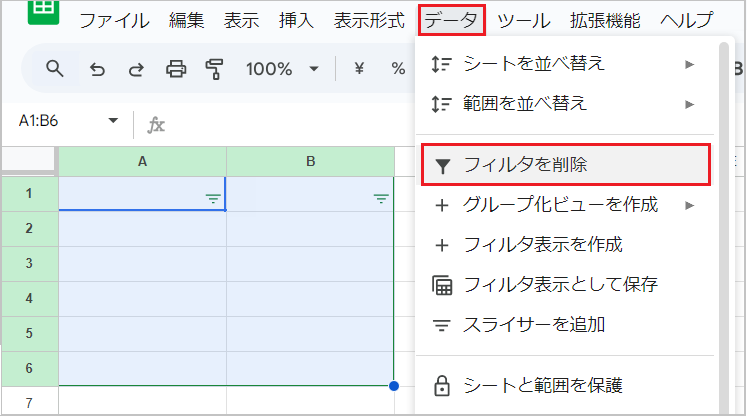Select column A header
The height and width of the screenshot is (418, 747).
pyautogui.click(x=142, y=162)
